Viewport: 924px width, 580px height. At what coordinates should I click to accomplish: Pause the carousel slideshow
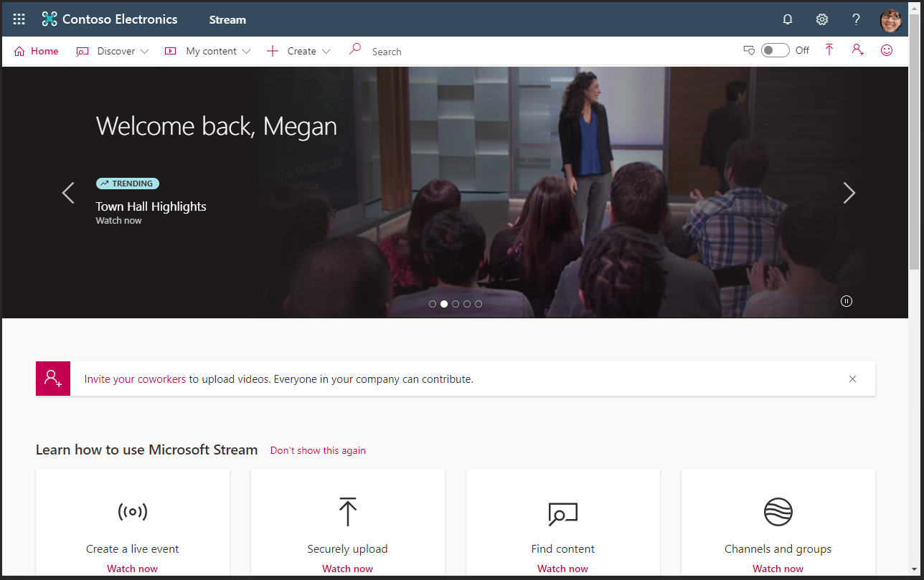[x=847, y=301]
